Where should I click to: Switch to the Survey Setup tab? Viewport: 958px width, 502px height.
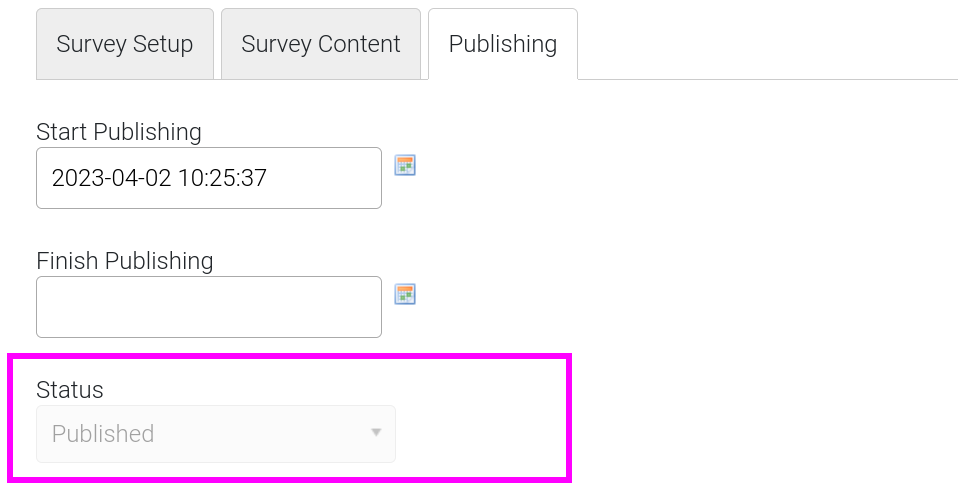click(x=125, y=44)
